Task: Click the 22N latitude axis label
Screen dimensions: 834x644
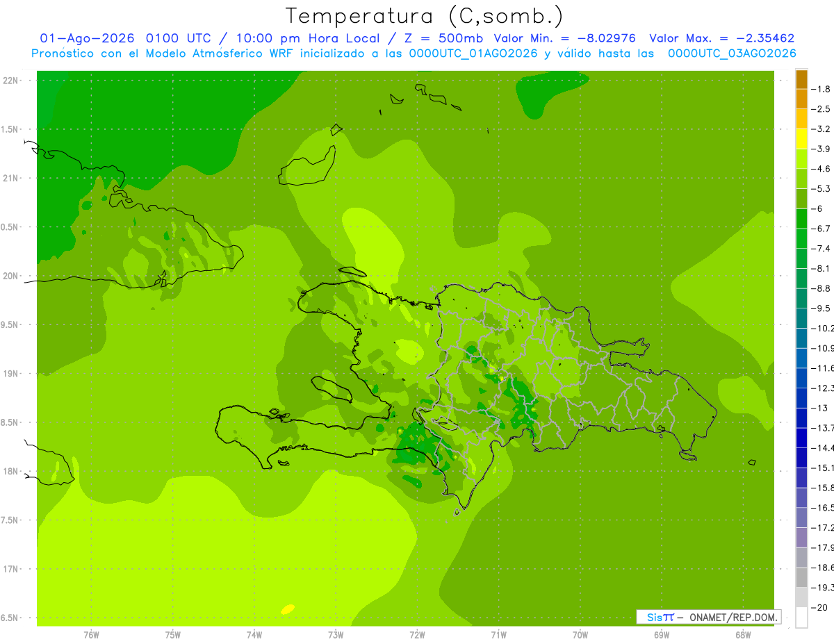Action: click(10, 81)
